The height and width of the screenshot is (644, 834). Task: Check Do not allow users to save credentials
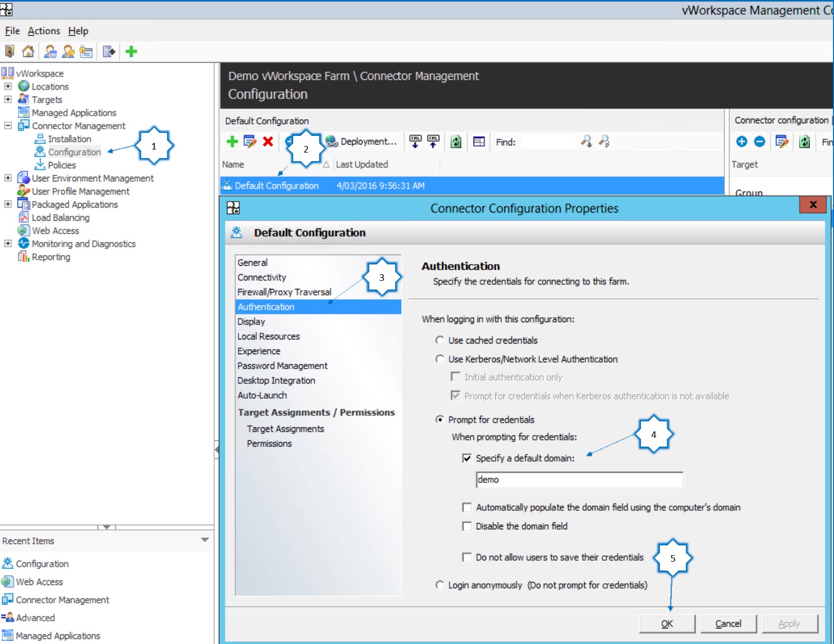pos(467,557)
